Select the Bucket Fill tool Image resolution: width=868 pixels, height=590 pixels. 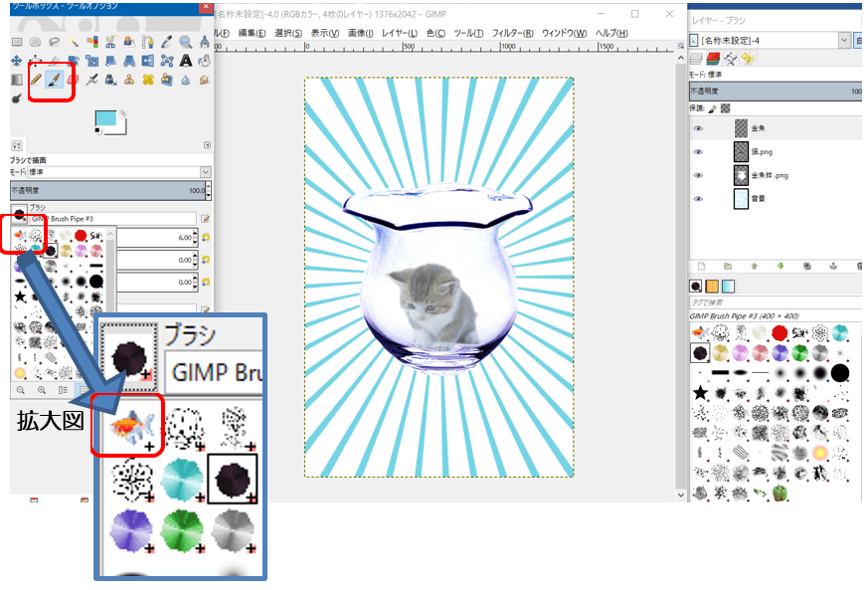tap(204, 61)
